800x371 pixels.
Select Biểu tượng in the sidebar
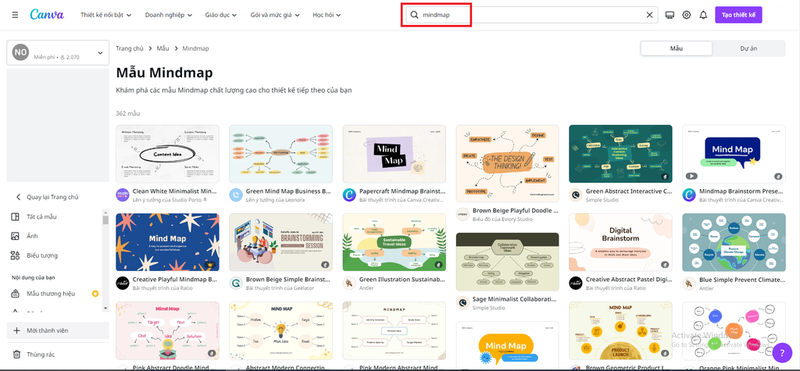(x=42, y=256)
